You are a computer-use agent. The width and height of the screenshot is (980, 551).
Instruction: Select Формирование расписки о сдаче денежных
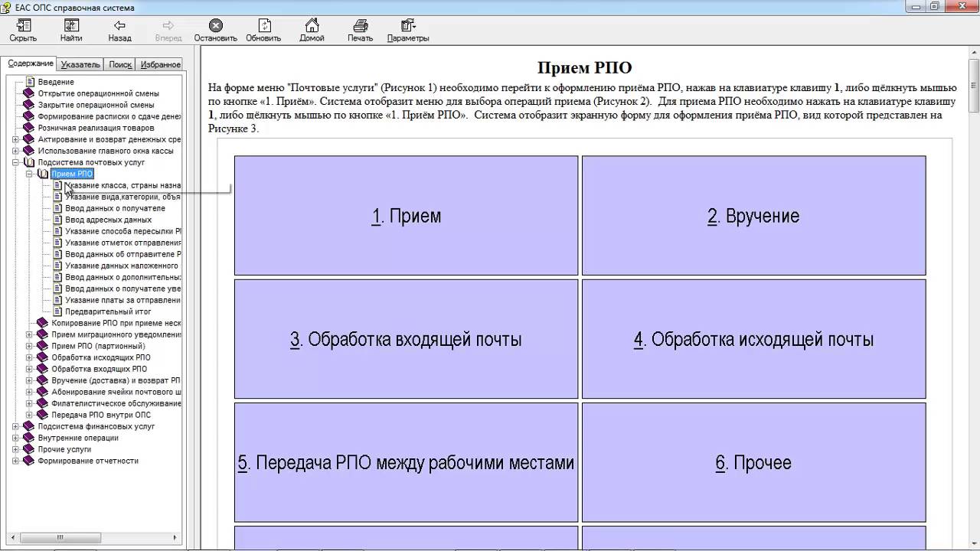[x=109, y=116]
